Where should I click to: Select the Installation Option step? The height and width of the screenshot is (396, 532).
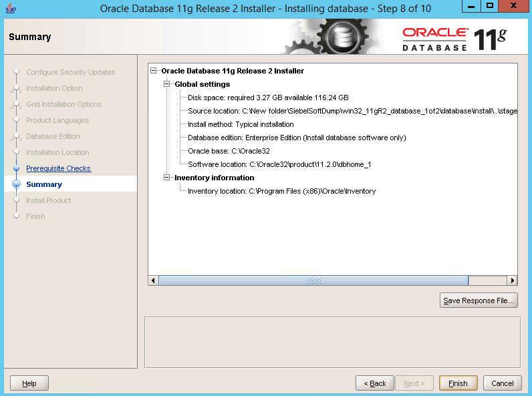tap(54, 88)
